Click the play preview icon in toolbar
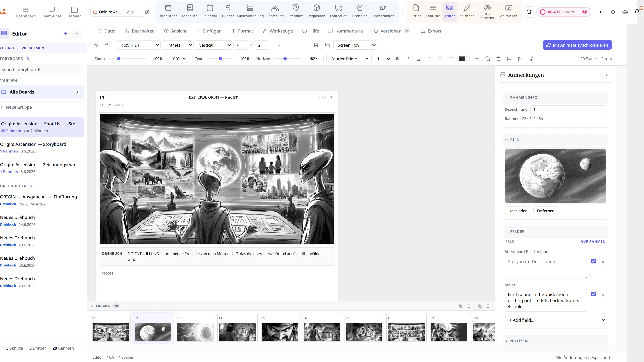644x362 pixels. pyautogui.click(x=520, y=59)
